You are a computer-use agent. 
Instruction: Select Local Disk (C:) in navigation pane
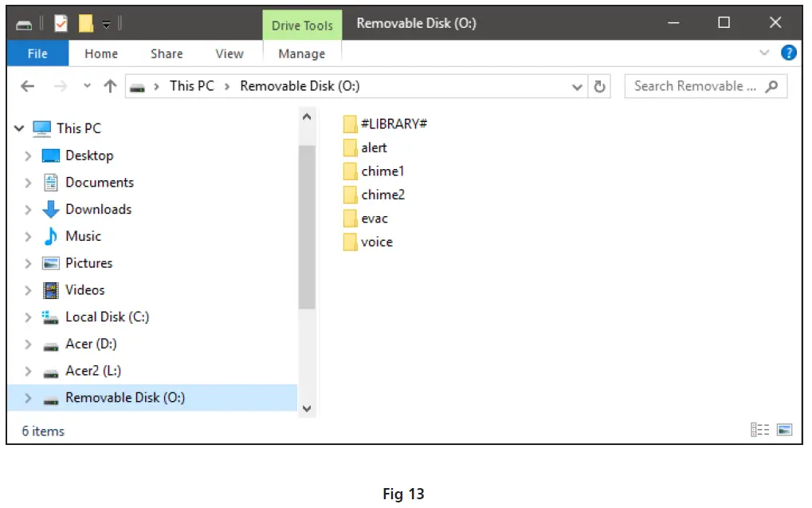click(x=108, y=317)
